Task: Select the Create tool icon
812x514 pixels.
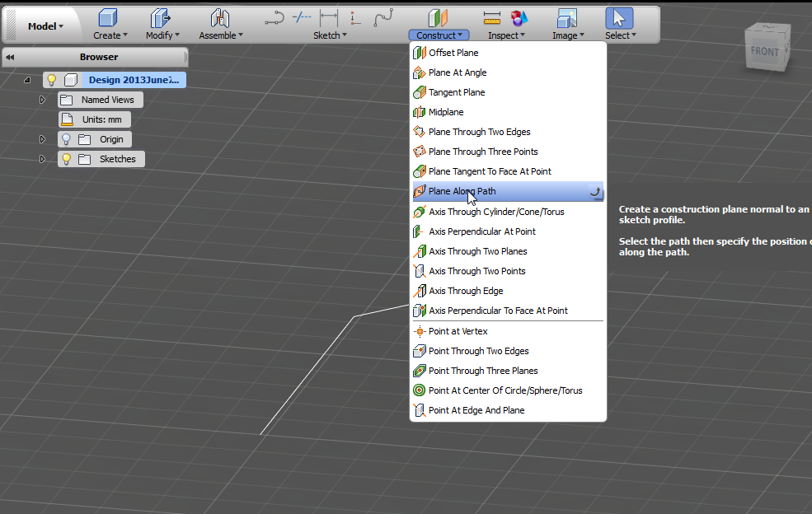Action: tap(108, 18)
